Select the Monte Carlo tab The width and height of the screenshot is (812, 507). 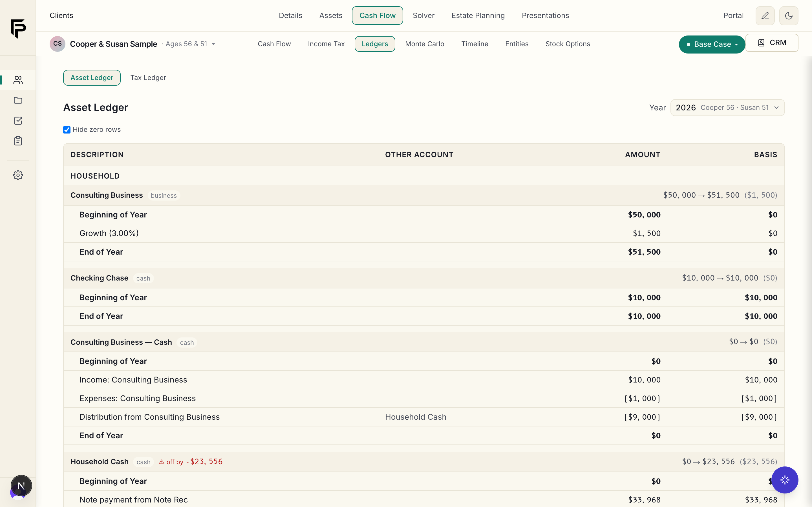(424, 44)
